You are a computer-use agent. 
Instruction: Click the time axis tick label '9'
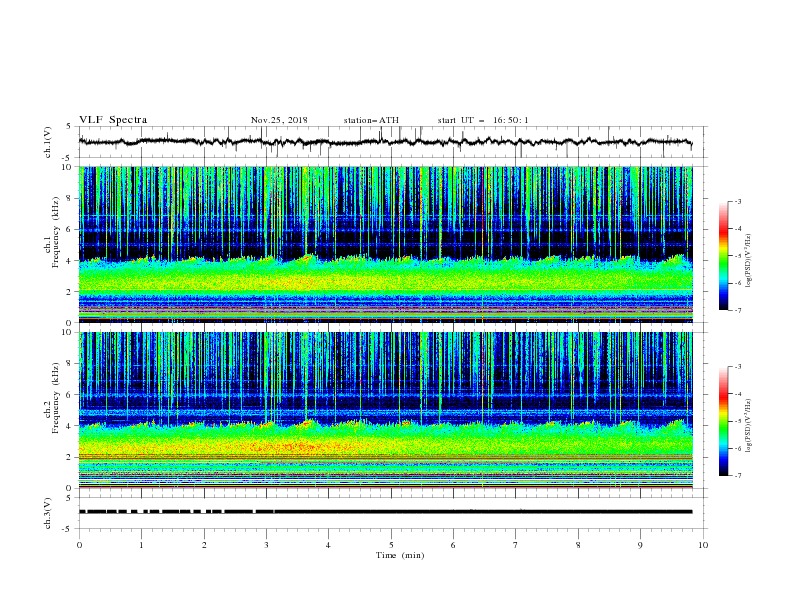coord(640,545)
